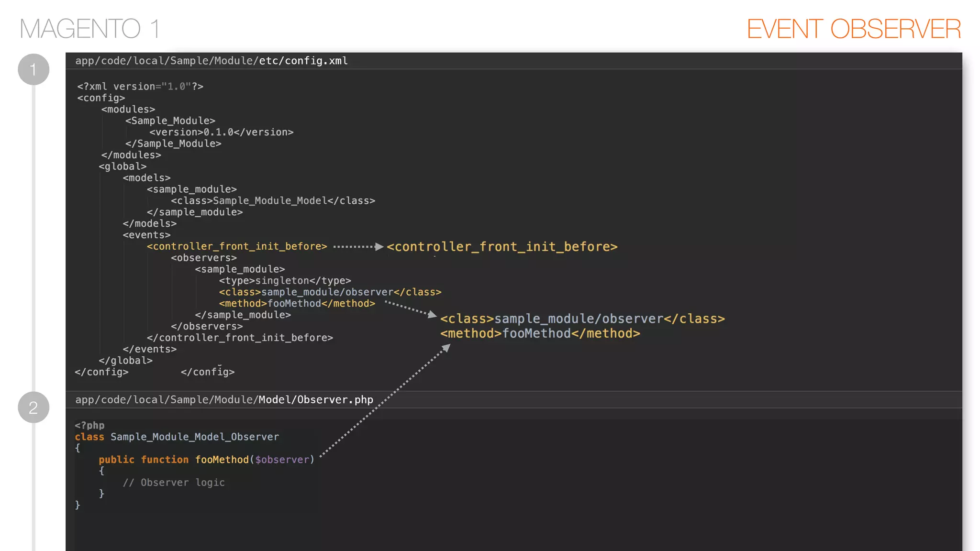Image resolution: width=980 pixels, height=551 pixels.
Task: Select the class Sample_Module_Model_Observer declaration
Action: pos(177,437)
